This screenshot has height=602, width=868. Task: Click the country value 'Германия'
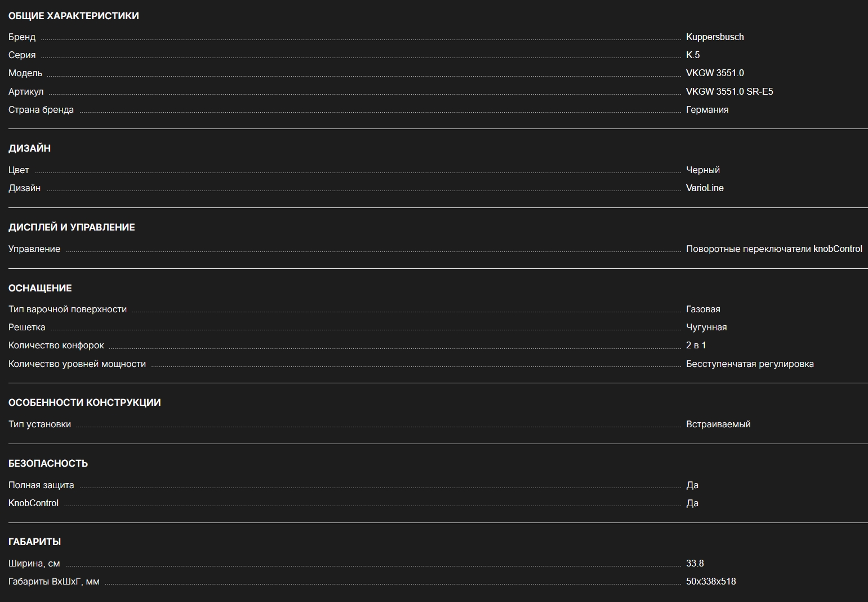pyautogui.click(x=707, y=110)
